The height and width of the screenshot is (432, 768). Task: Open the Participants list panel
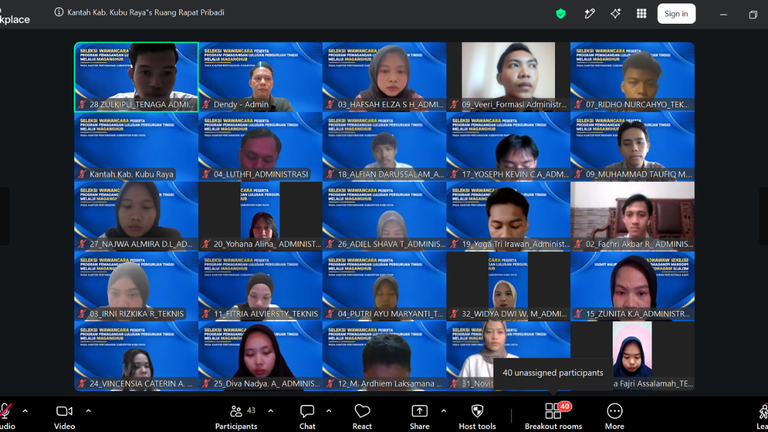pyautogui.click(x=236, y=417)
